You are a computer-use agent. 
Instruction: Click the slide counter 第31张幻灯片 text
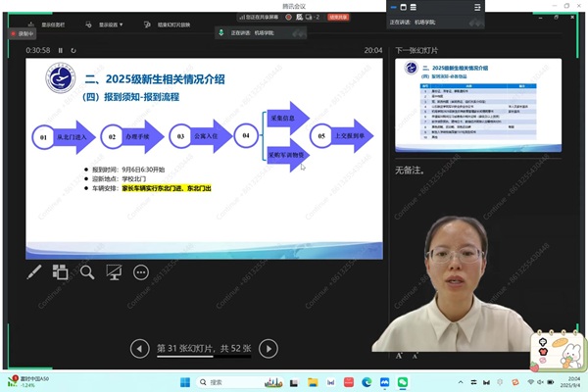[x=205, y=348]
